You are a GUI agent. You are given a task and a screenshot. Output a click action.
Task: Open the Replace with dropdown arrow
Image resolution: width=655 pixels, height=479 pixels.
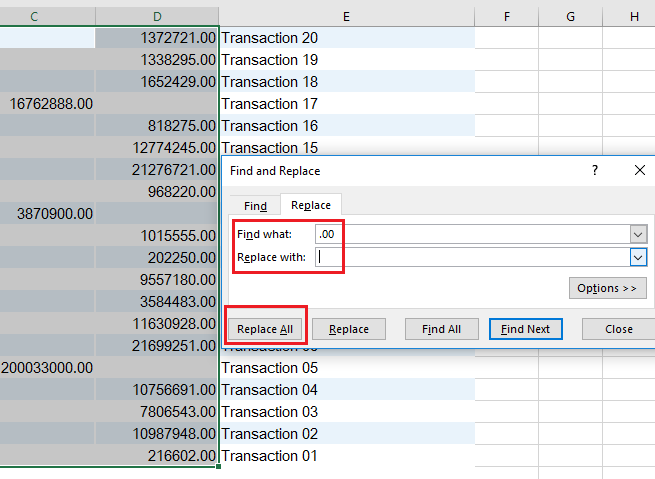click(x=638, y=257)
